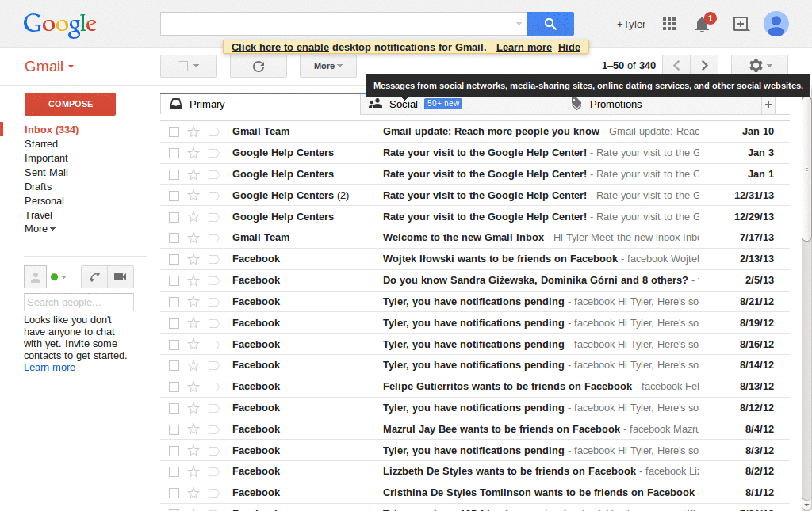Switch to the Primary tab
This screenshot has height=511, width=812.
[260, 105]
